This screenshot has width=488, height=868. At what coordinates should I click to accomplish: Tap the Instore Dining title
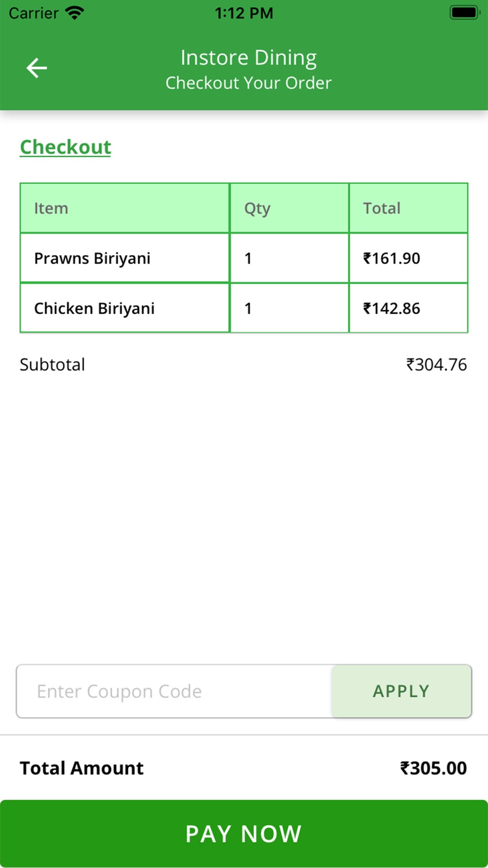point(248,58)
